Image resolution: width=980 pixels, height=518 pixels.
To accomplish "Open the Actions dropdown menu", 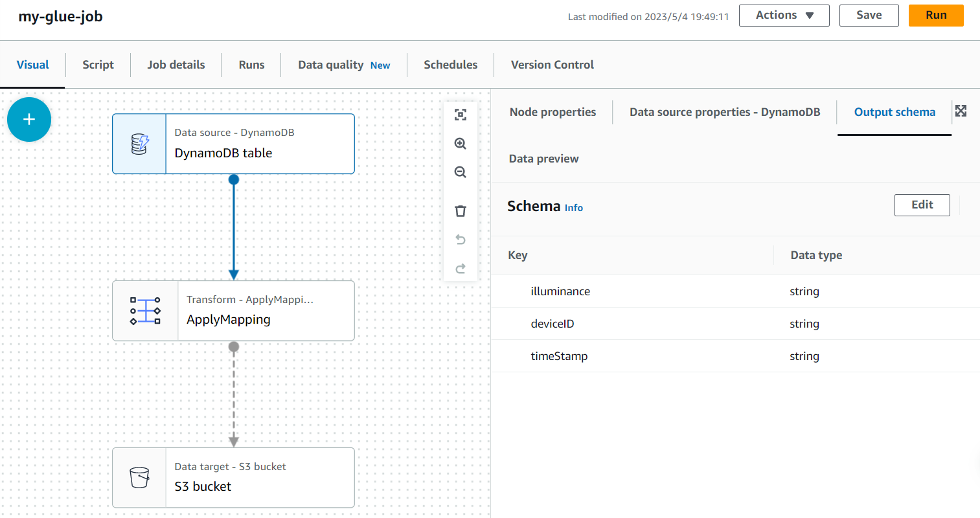I will pyautogui.click(x=784, y=16).
